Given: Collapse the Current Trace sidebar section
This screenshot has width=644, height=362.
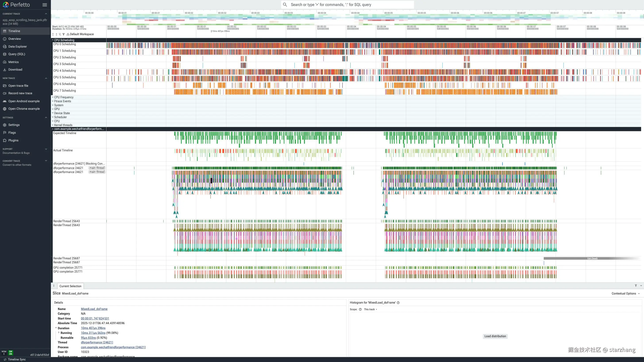Looking at the screenshot, I should point(46,14).
